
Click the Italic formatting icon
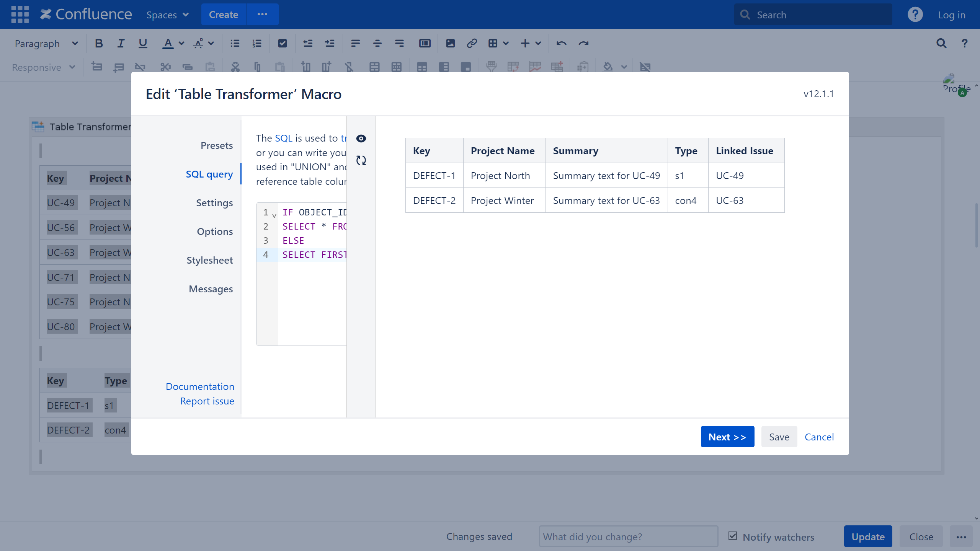121,44
